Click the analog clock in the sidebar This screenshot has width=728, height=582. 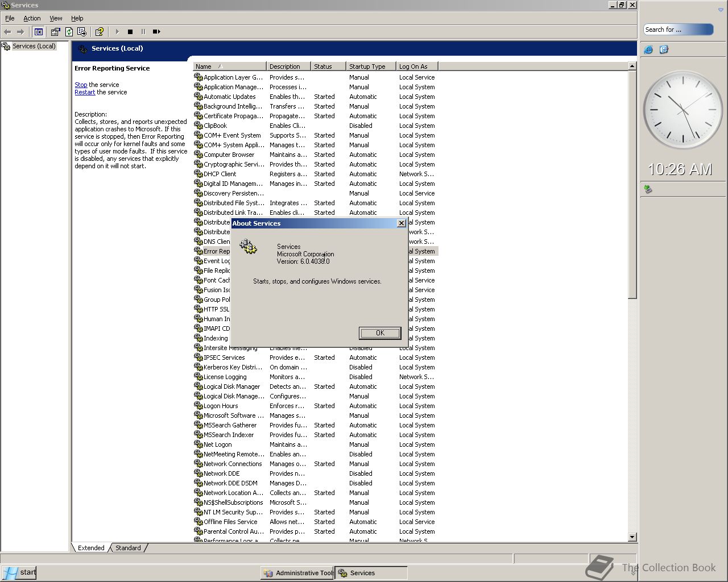pos(683,110)
